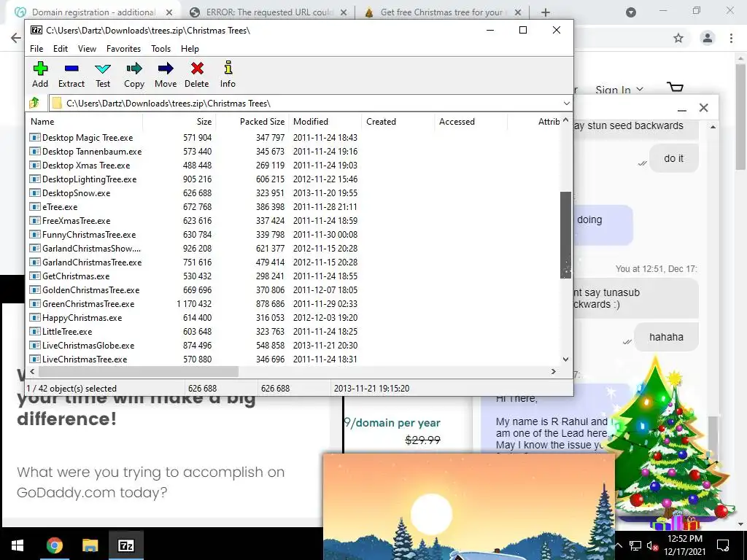The width and height of the screenshot is (747, 560).
Task: Select GarlandChristmasShow file row
Action: (x=91, y=248)
